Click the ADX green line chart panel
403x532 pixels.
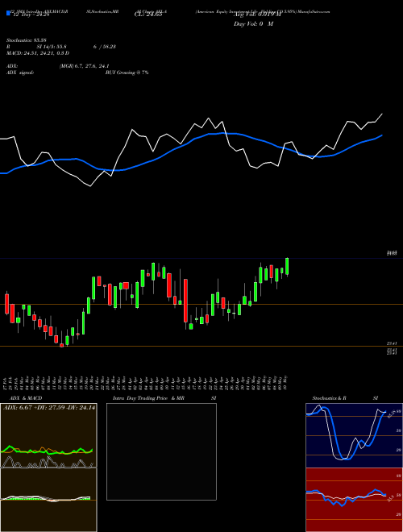[48, 435]
